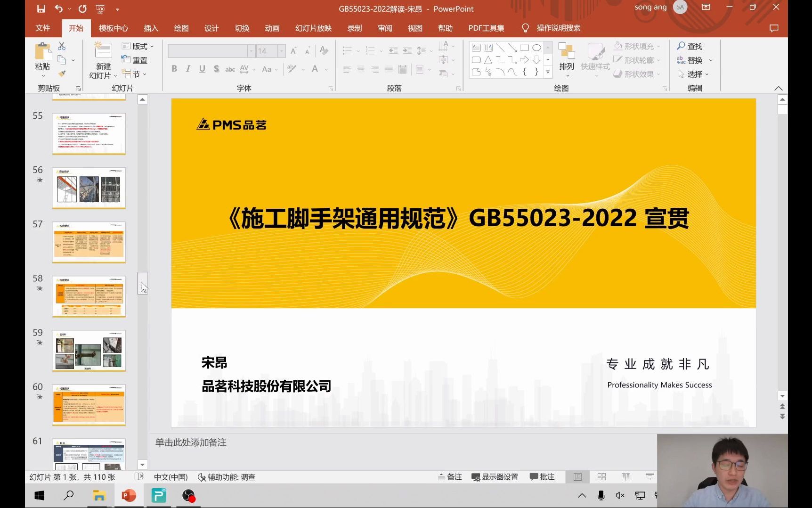This screenshot has width=812, height=508.
Task: Cut selection with the scissors icon
Action: click(62, 46)
